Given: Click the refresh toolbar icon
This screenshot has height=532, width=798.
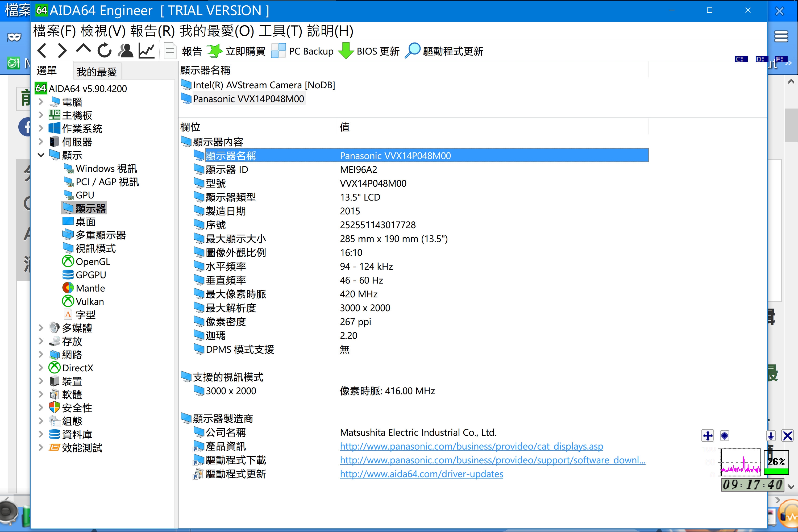Looking at the screenshot, I should click(x=105, y=51).
